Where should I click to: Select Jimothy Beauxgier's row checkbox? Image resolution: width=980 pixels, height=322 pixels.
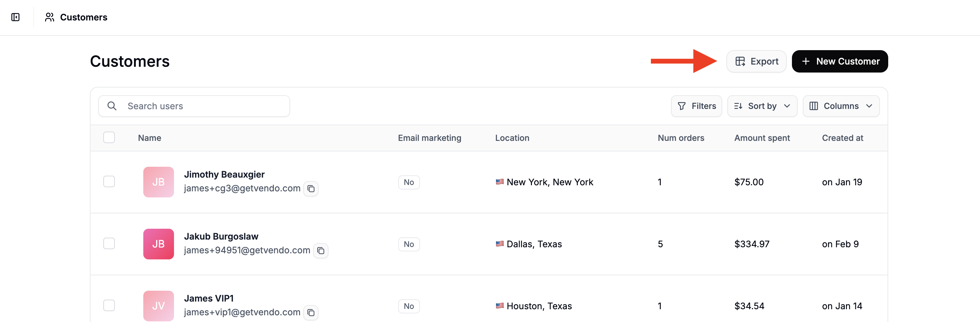click(x=109, y=182)
